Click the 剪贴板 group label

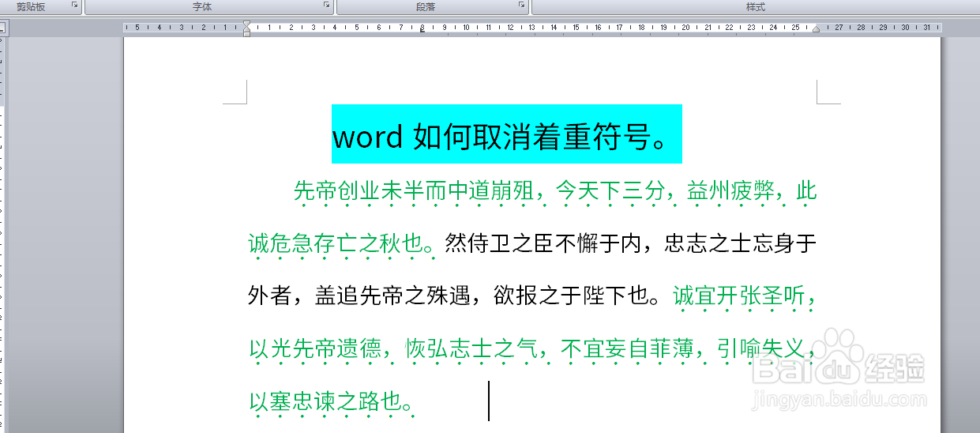pos(32,7)
